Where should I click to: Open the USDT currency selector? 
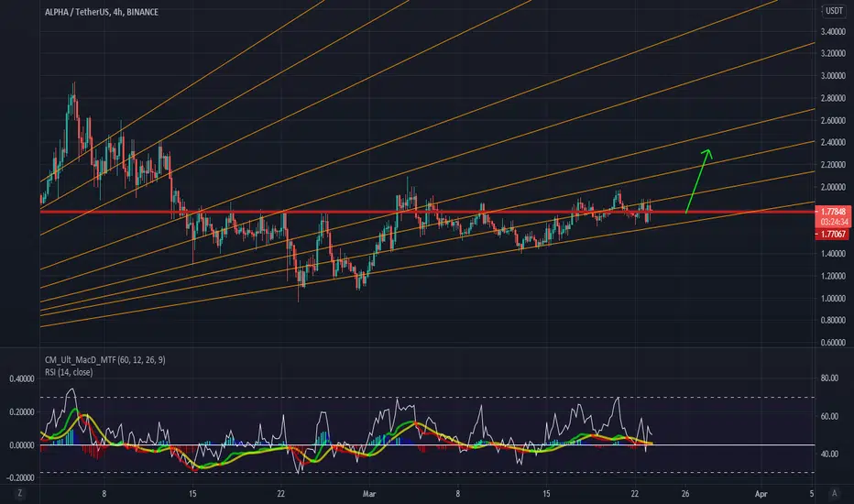coord(834,11)
